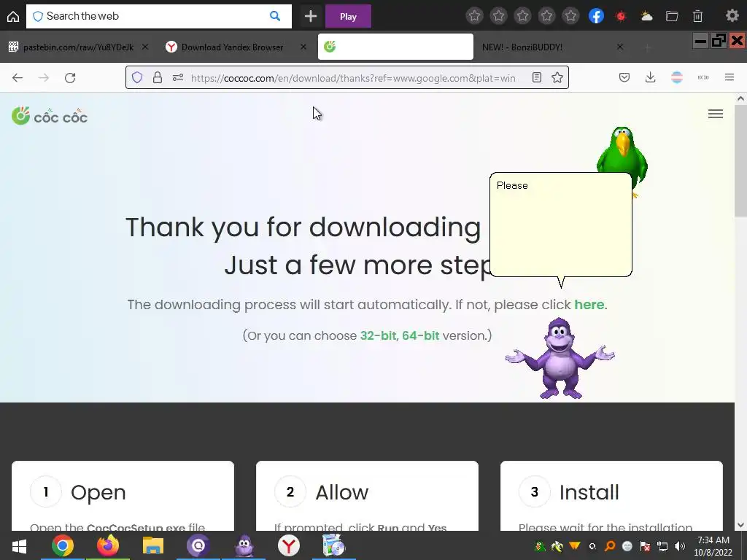
Task: Click the padlock site security icon
Action: (x=158, y=77)
